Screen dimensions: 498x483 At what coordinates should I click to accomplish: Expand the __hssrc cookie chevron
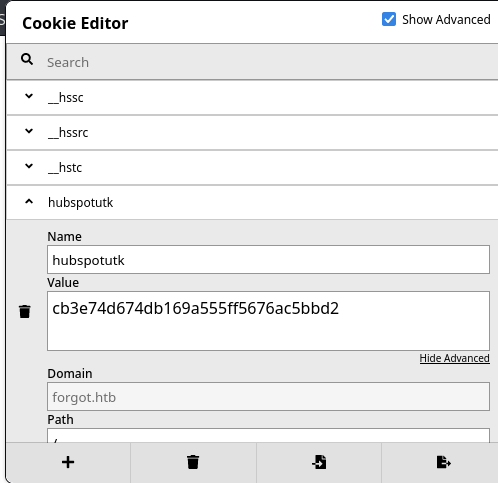click(x=29, y=131)
